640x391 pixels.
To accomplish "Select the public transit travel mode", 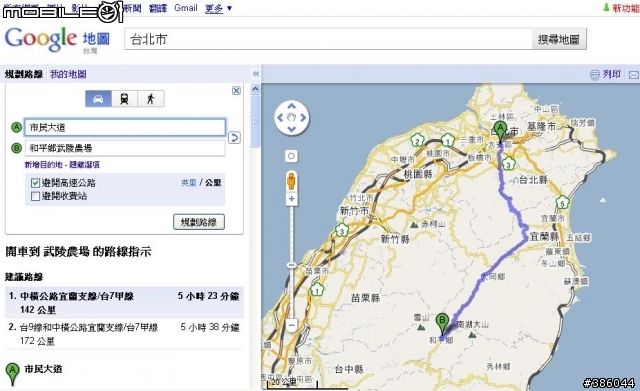I will tap(124, 99).
